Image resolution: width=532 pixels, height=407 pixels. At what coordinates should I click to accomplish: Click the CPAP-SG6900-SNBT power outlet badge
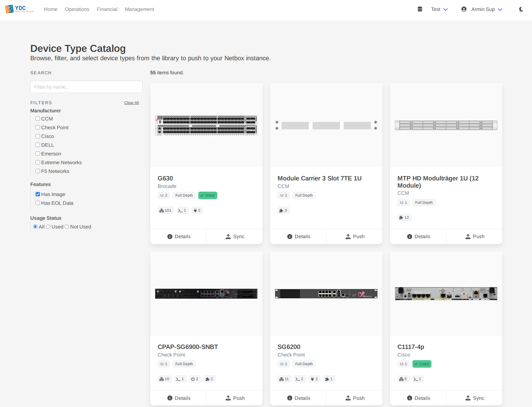[x=195, y=379]
